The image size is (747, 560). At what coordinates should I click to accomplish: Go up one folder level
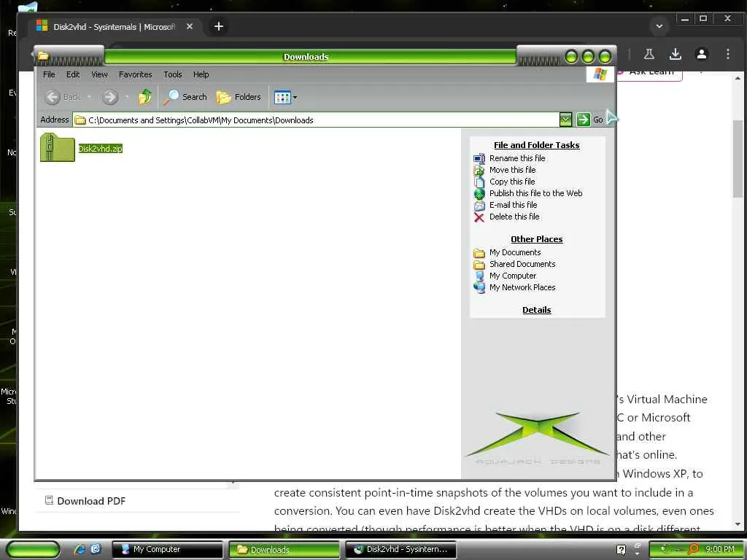(x=145, y=97)
